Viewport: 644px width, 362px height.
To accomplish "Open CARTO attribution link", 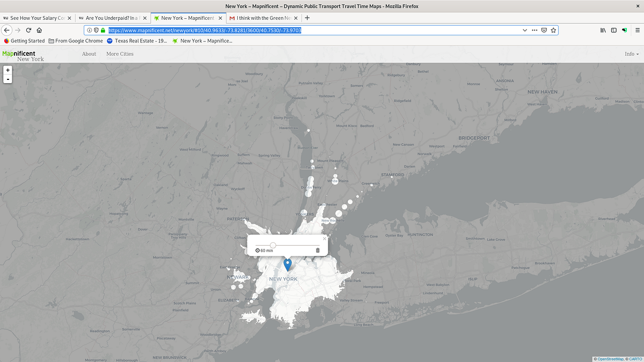I will coord(635,359).
